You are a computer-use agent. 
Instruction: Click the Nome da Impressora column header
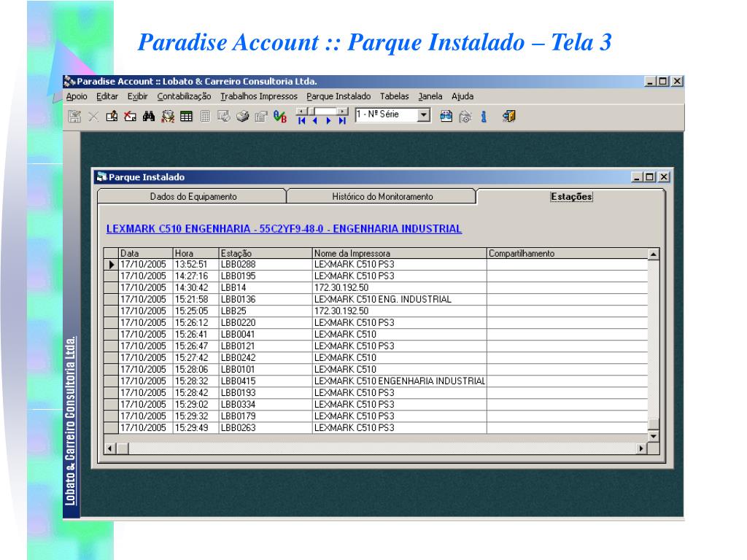(x=400, y=253)
